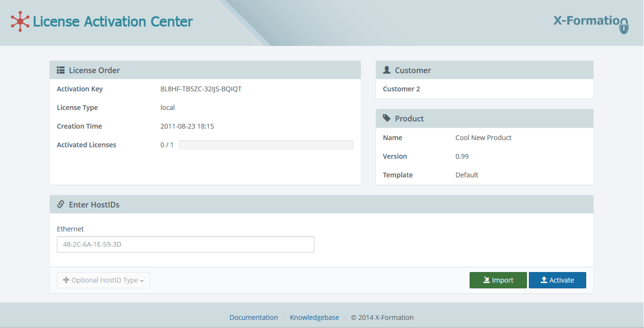This screenshot has width=644, height=328.
Task: Click the Activation Key label
Action: click(x=80, y=89)
